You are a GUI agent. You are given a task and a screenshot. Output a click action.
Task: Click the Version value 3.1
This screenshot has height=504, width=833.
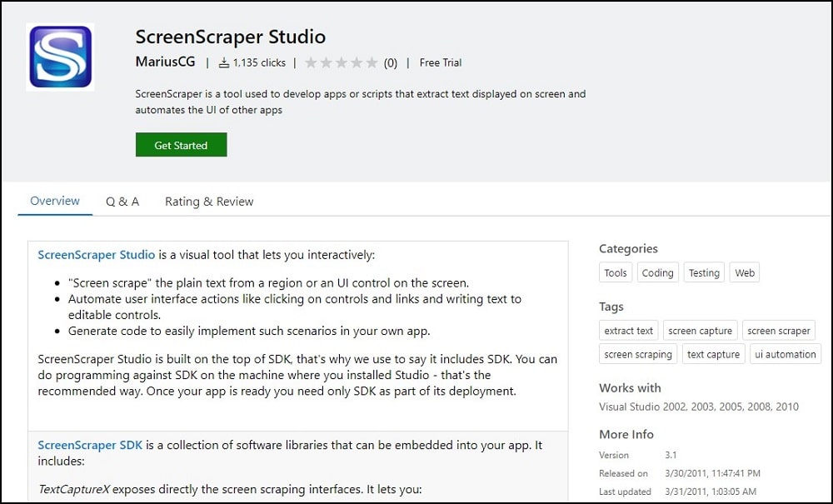pos(671,455)
